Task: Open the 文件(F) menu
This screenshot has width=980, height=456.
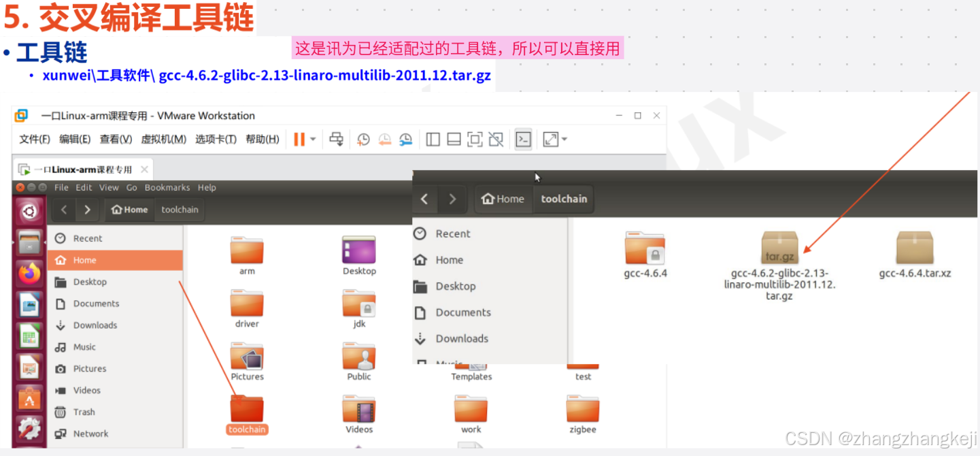Action: coord(35,139)
